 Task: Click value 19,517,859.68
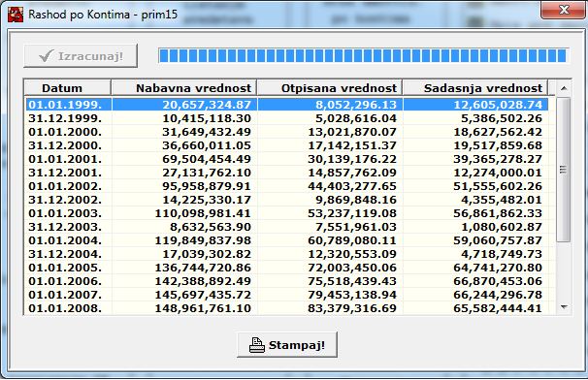(498, 145)
